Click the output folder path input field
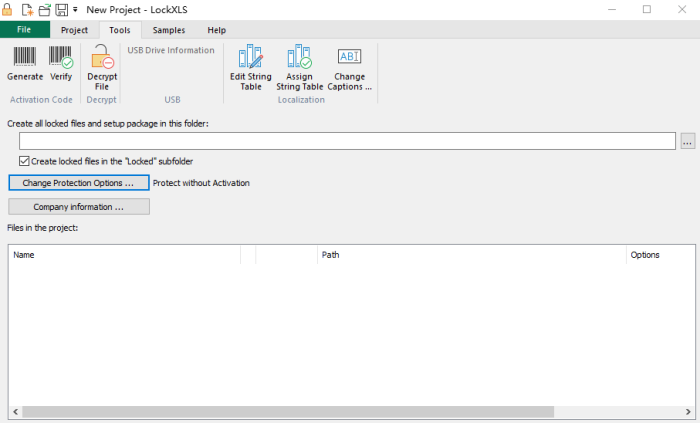 tap(347, 141)
